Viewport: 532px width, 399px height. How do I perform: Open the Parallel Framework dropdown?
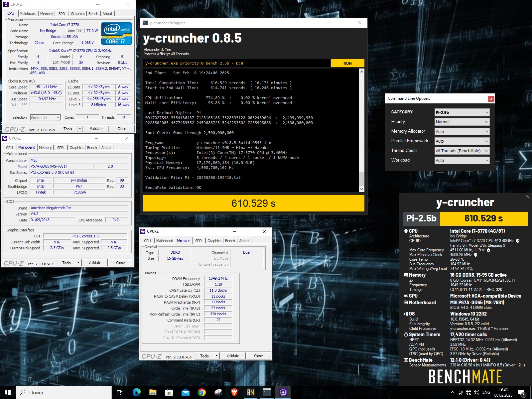pyautogui.click(x=462, y=141)
